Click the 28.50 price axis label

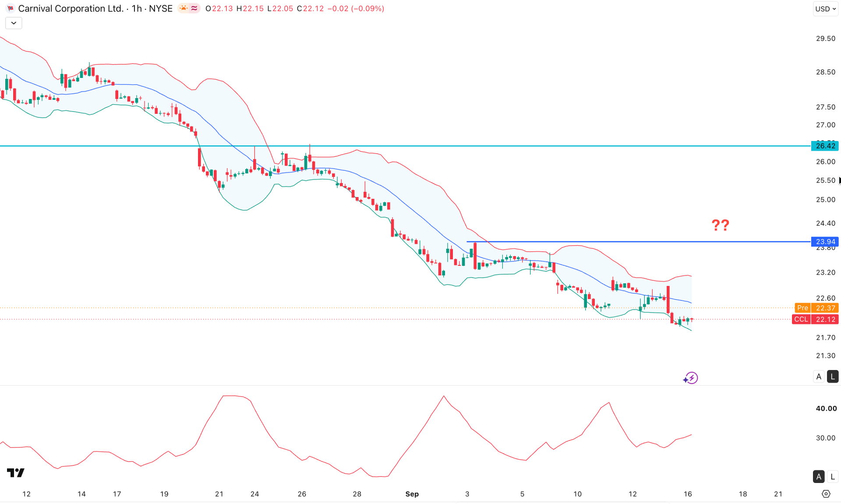(826, 72)
